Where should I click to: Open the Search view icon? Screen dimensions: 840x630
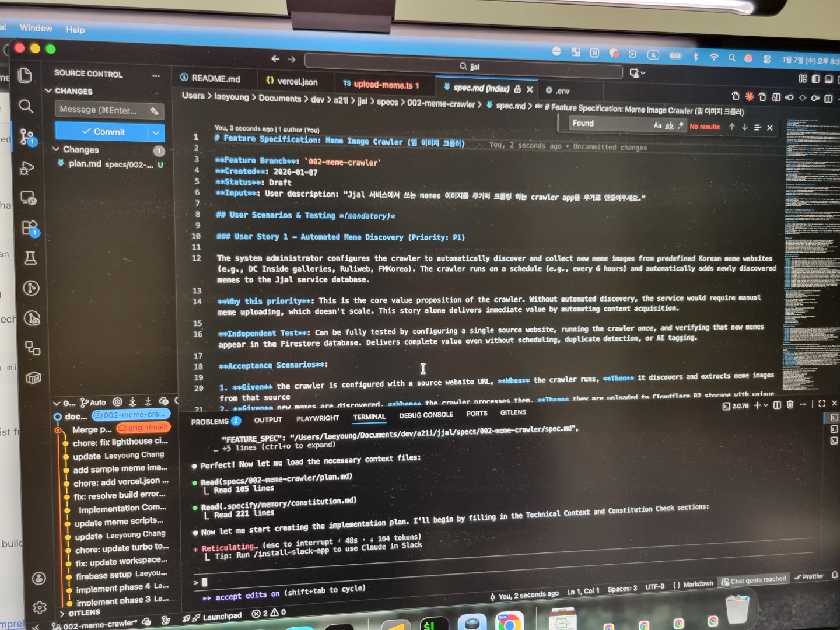pos(26,106)
